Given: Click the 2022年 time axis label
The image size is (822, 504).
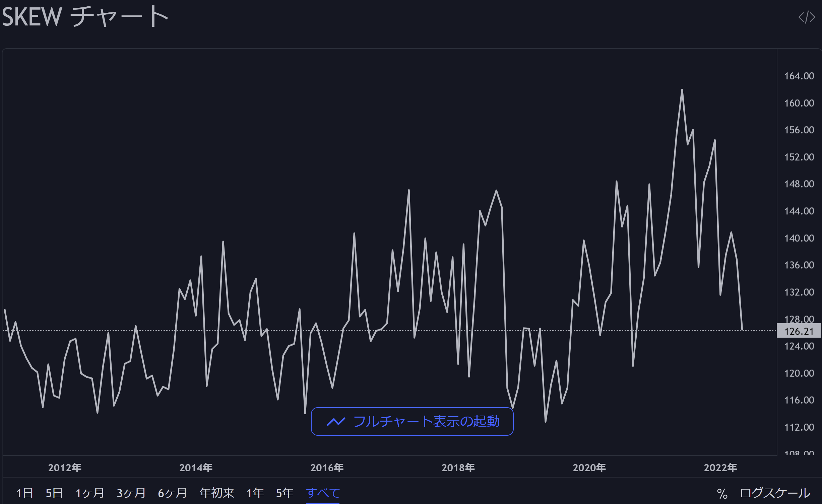Looking at the screenshot, I should pos(720,467).
